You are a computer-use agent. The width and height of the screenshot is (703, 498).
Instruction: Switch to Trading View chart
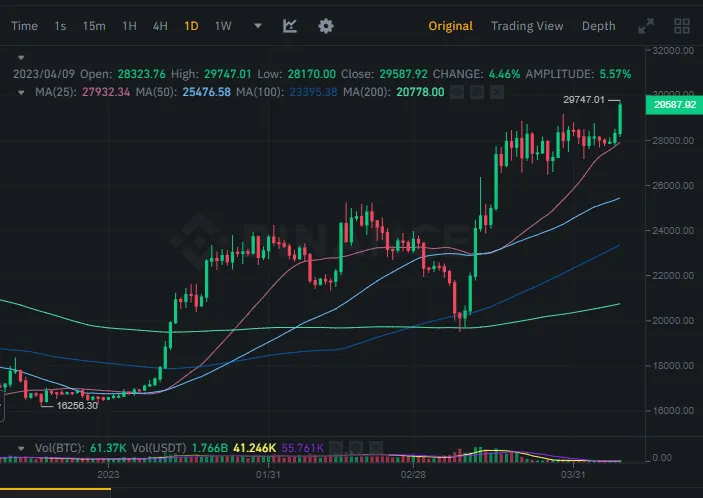tap(527, 26)
